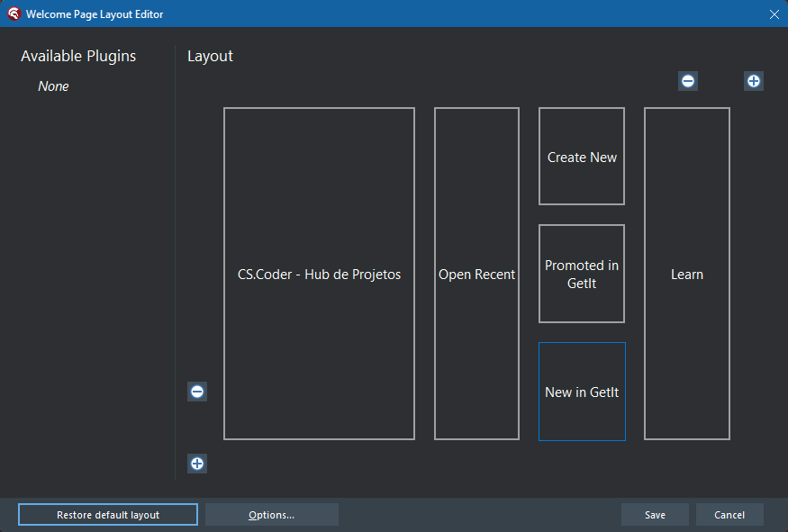Add a layout row with bottom-left plus icon
Image resolution: width=788 pixels, height=532 pixels.
[x=197, y=464]
